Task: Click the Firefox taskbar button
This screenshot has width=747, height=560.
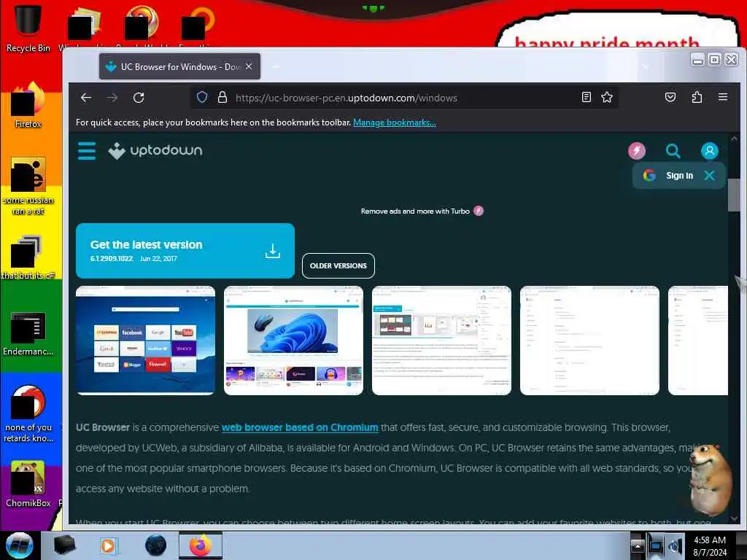Action: click(201, 545)
